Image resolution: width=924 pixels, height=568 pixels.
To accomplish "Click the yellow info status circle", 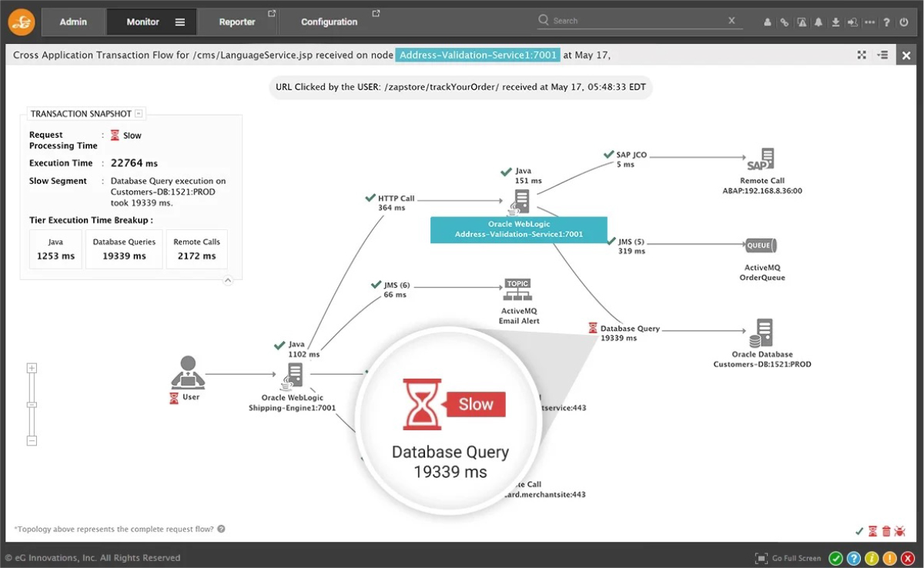I will (x=871, y=558).
